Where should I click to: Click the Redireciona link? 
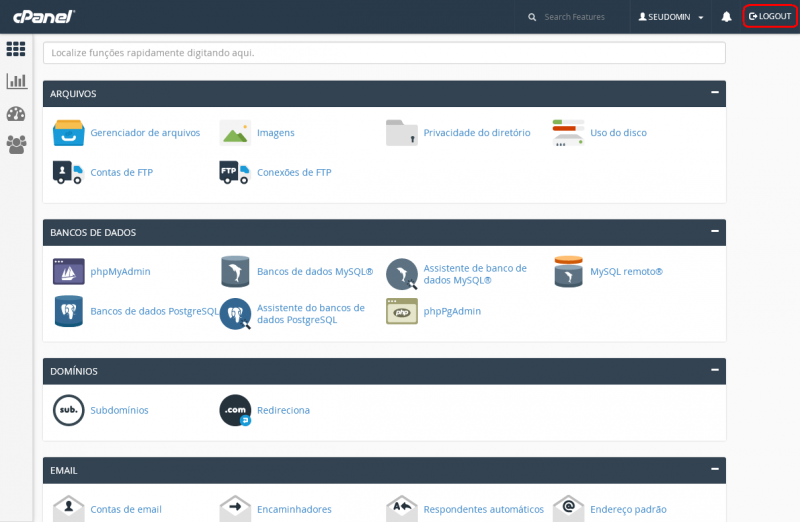pos(284,410)
